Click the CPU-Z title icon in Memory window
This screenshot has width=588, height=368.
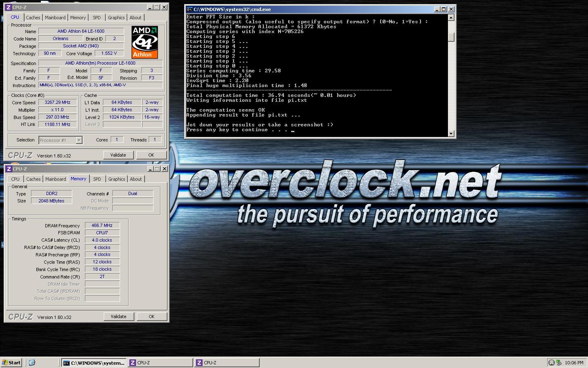click(x=9, y=169)
